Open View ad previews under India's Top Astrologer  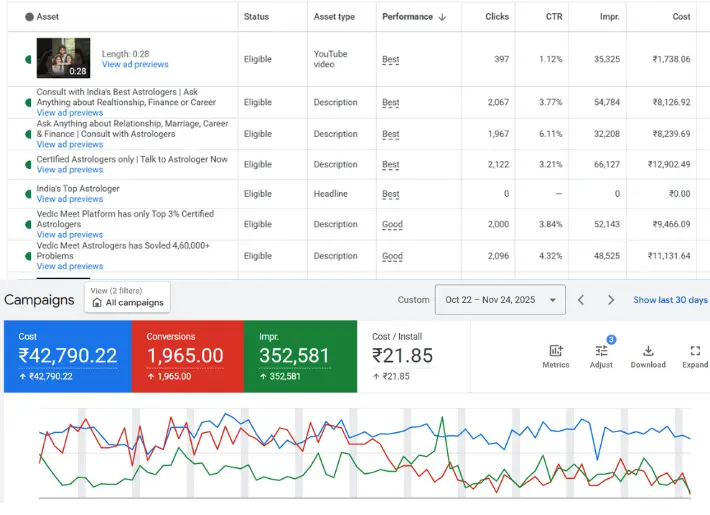(x=70, y=199)
